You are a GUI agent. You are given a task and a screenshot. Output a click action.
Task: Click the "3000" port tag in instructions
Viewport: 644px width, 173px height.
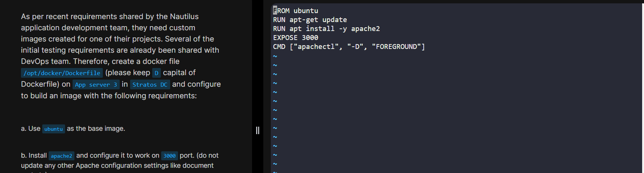[169, 156]
